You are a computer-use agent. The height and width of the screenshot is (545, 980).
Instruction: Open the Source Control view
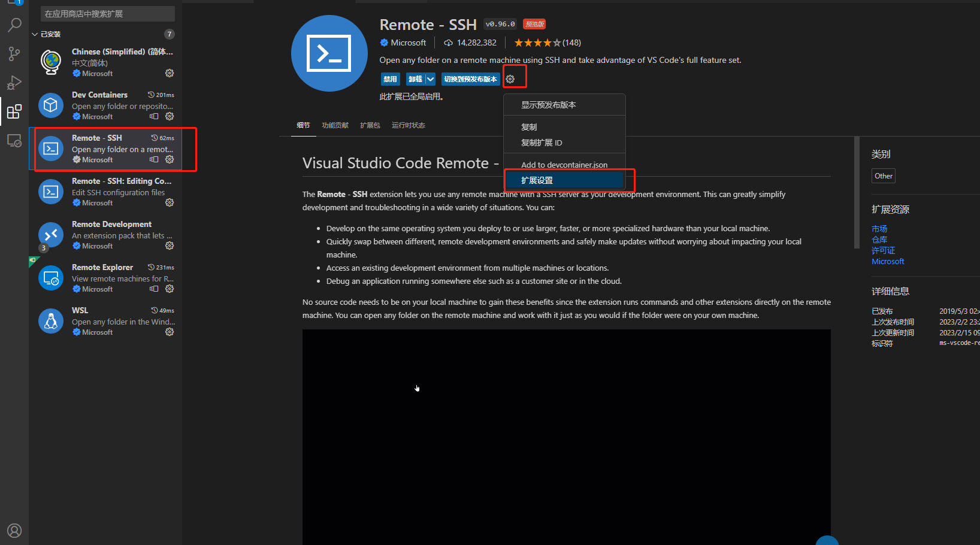pyautogui.click(x=14, y=54)
